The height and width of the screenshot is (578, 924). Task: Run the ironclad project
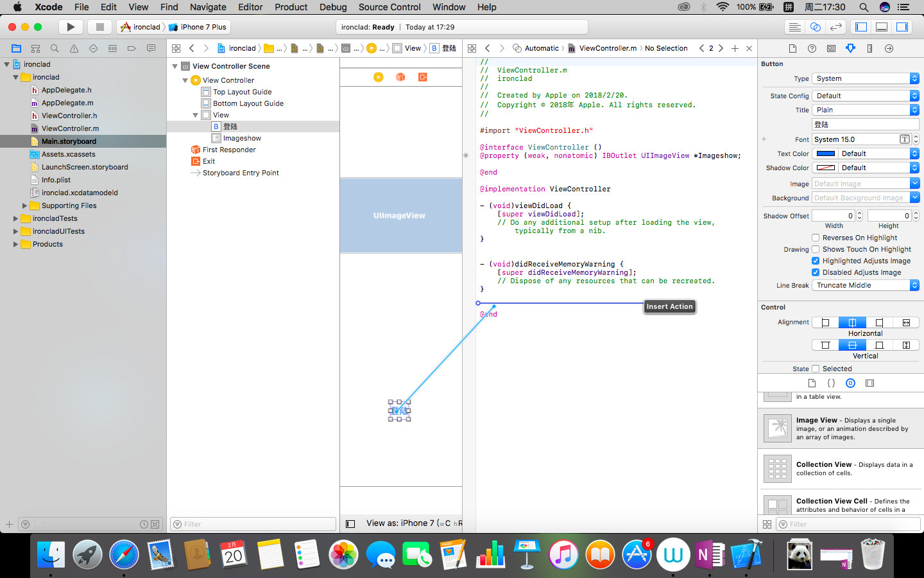pos(71,27)
